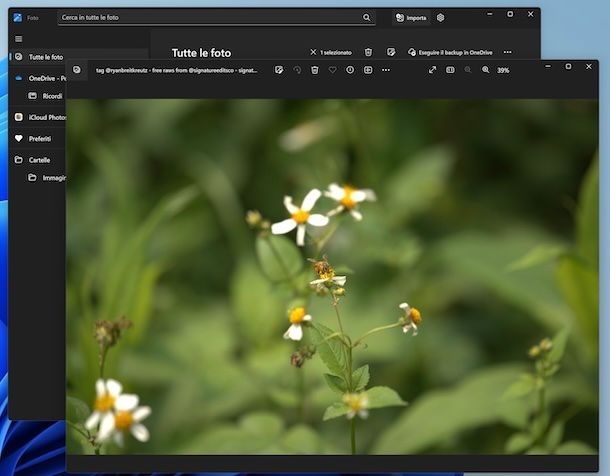Click the Importa button
The height and width of the screenshot is (476, 610).
(x=411, y=18)
